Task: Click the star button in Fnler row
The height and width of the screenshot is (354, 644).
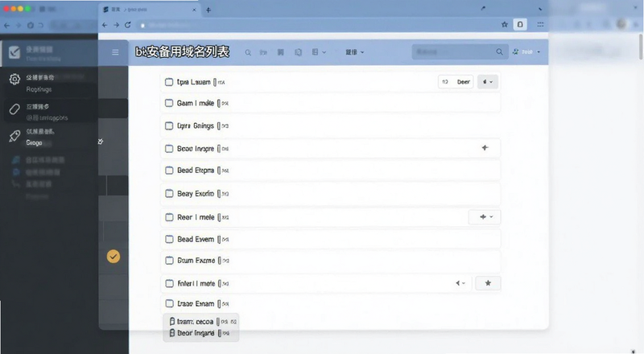Action: coord(488,283)
